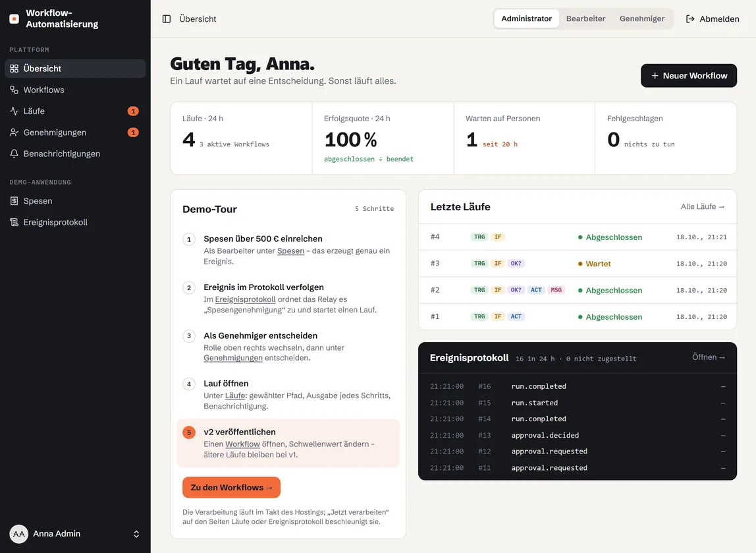756x553 pixels.
Task: Switch role to Bearbeiter
Action: tap(585, 19)
